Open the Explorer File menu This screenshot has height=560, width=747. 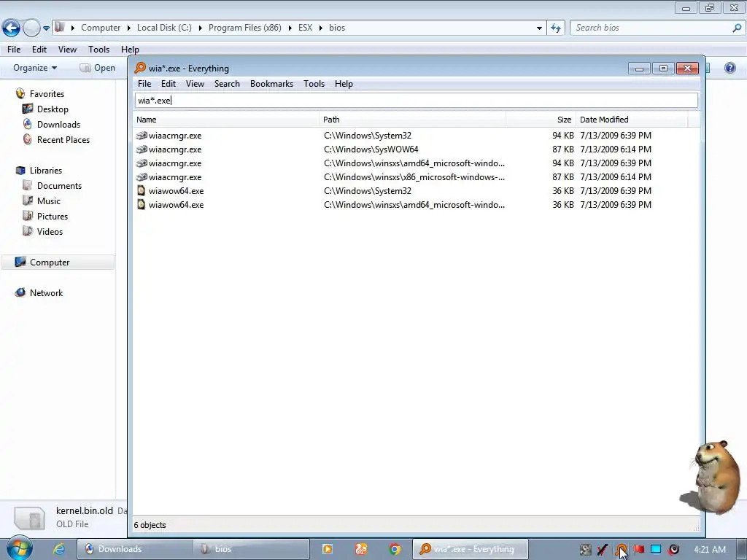[14, 50]
